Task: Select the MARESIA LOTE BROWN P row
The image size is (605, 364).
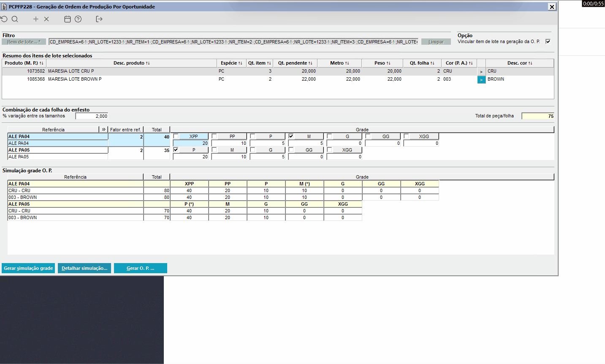Action: click(x=278, y=79)
